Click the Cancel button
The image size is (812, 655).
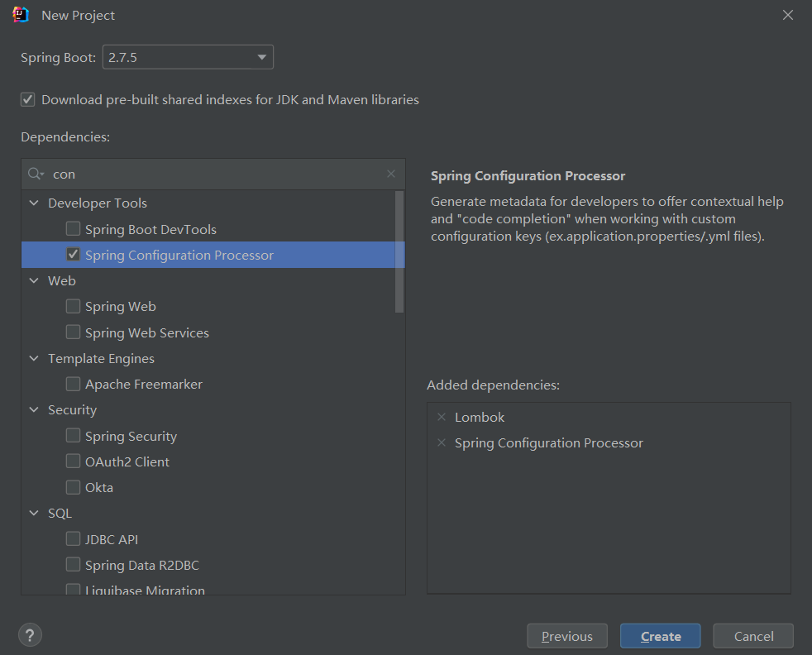coord(753,636)
